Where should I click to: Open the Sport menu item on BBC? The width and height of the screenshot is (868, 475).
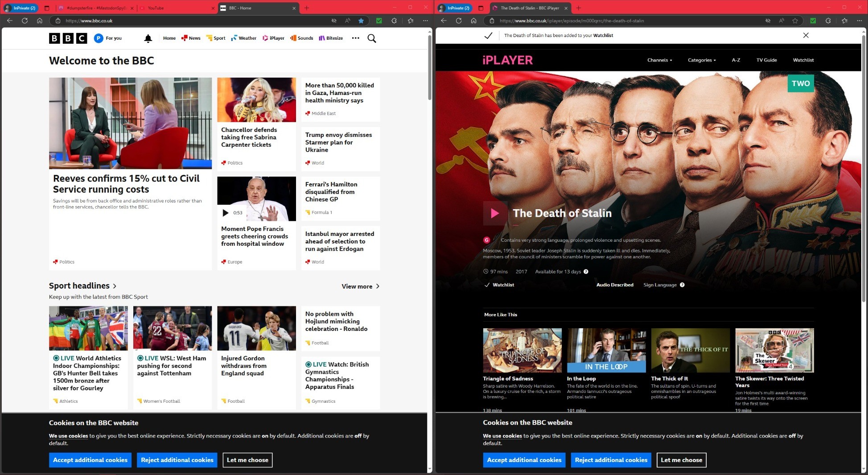[216, 38]
